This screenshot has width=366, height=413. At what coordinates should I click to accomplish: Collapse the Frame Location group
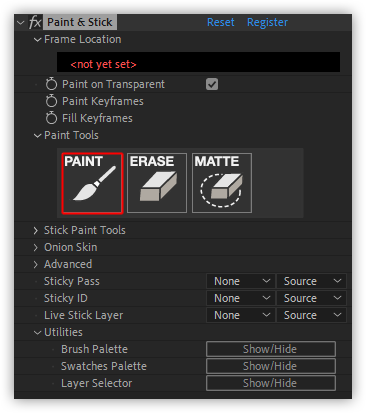click(x=37, y=40)
